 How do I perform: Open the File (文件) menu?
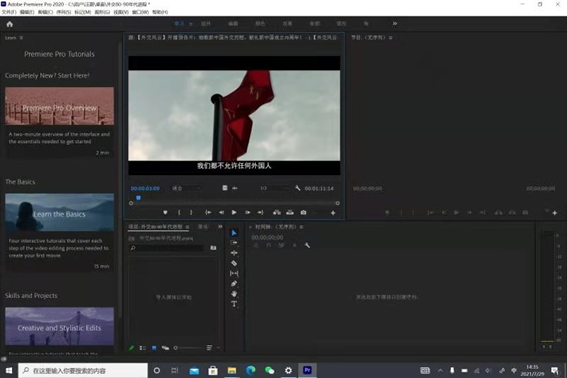(9, 12)
